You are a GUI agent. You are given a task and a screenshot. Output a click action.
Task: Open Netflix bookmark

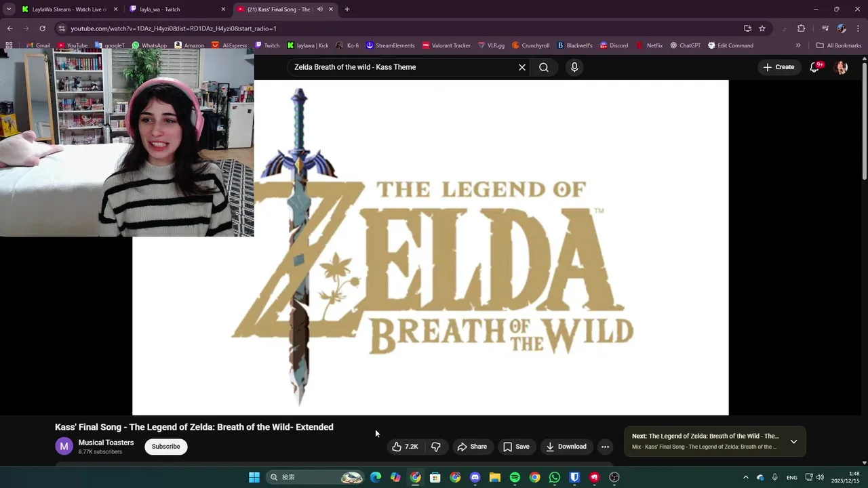649,45
